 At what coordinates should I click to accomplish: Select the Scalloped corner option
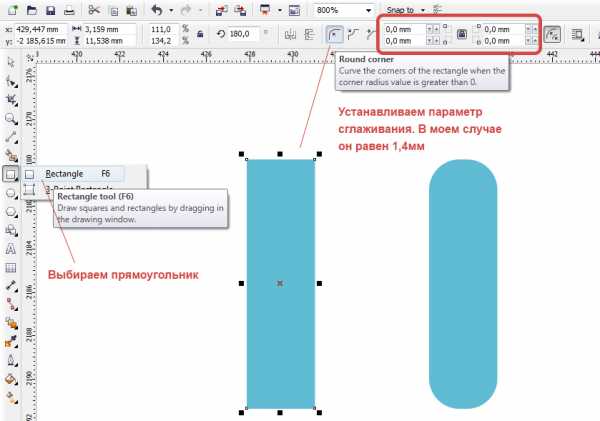tap(353, 34)
